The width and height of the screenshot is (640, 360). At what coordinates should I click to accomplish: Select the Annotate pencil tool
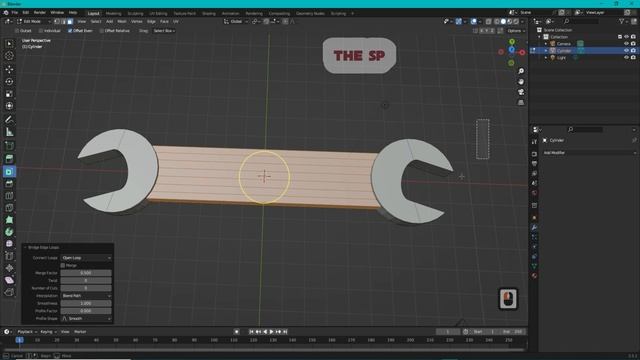point(9,120)
